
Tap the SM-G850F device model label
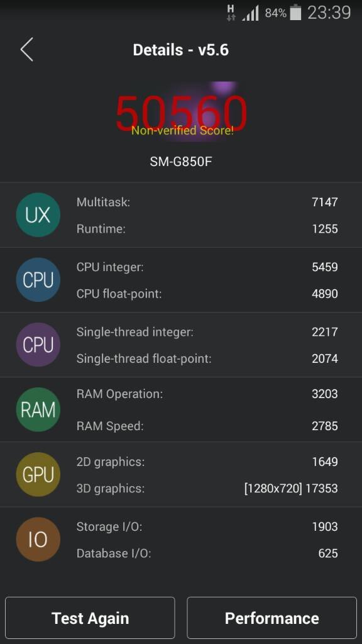click(181, 162)
